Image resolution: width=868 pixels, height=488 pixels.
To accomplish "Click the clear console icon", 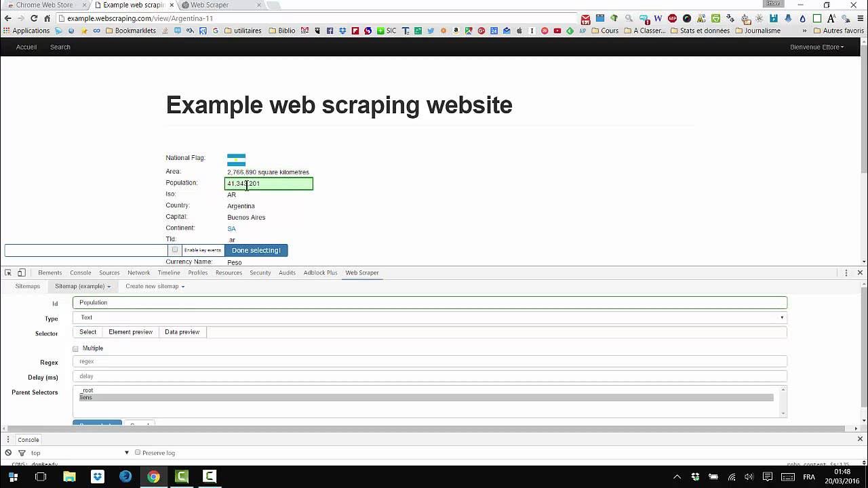I will [8, 453].
